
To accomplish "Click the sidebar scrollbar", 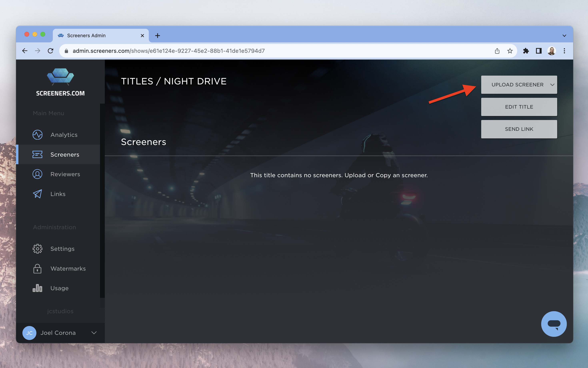I will pos(102,201).
